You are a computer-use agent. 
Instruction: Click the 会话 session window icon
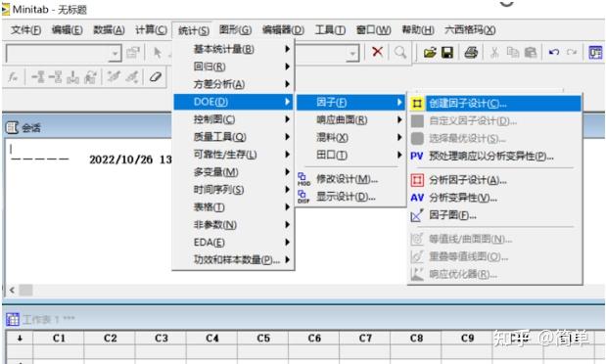pyautogui.click(x=12, y=127)
